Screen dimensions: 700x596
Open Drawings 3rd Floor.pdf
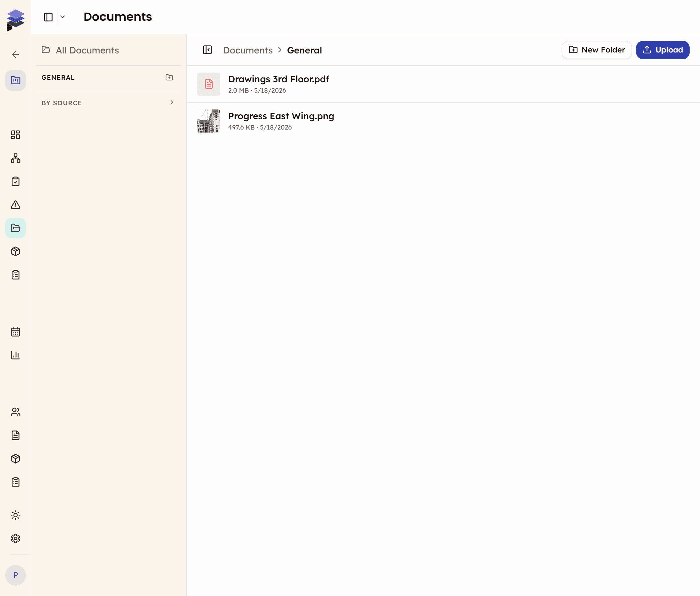(x=279, y=79)
